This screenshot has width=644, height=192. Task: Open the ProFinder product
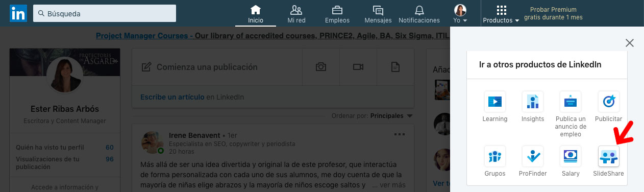click(533, 161)
